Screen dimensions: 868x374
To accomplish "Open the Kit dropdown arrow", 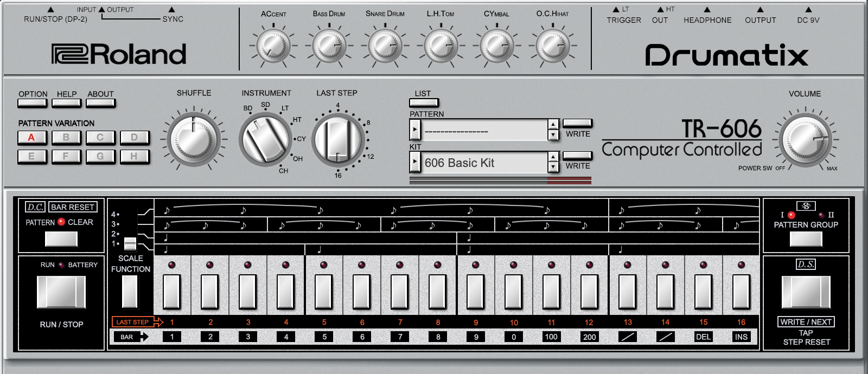I will [x=415, y=162].
